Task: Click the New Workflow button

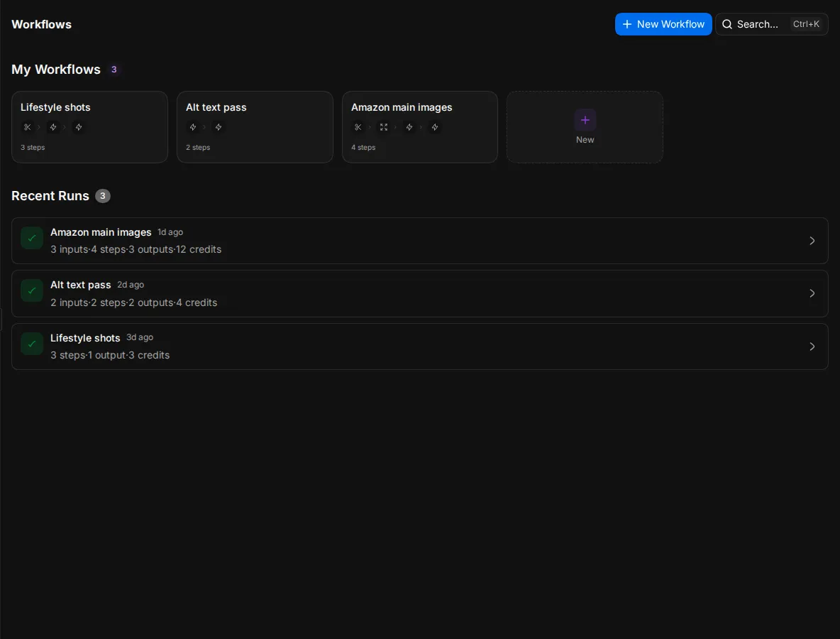Action: pos(663,24)
